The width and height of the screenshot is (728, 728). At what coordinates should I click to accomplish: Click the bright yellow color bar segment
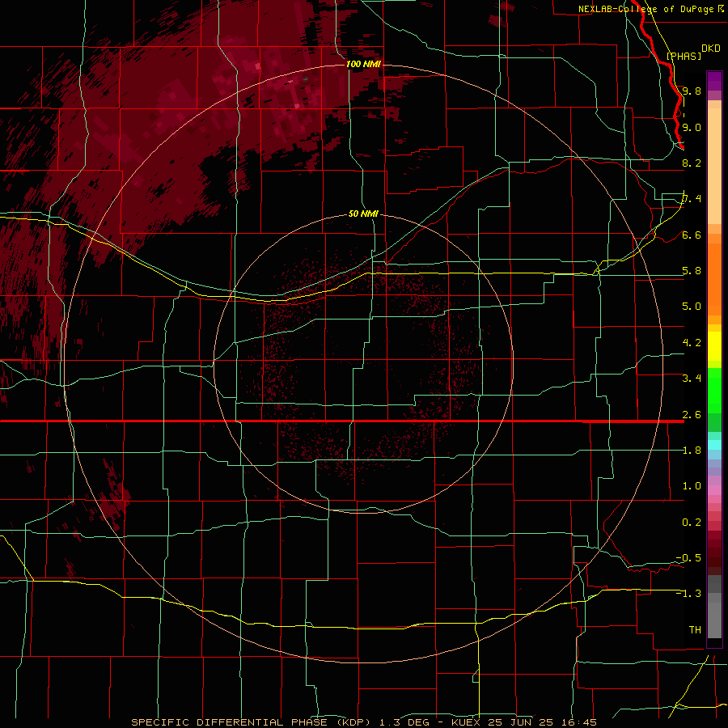click(714, 346)
